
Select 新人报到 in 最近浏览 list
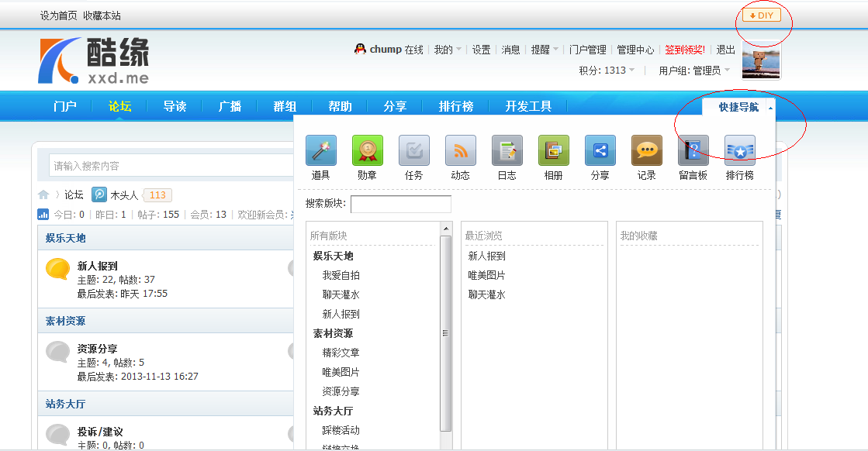[x=486, y=256]
